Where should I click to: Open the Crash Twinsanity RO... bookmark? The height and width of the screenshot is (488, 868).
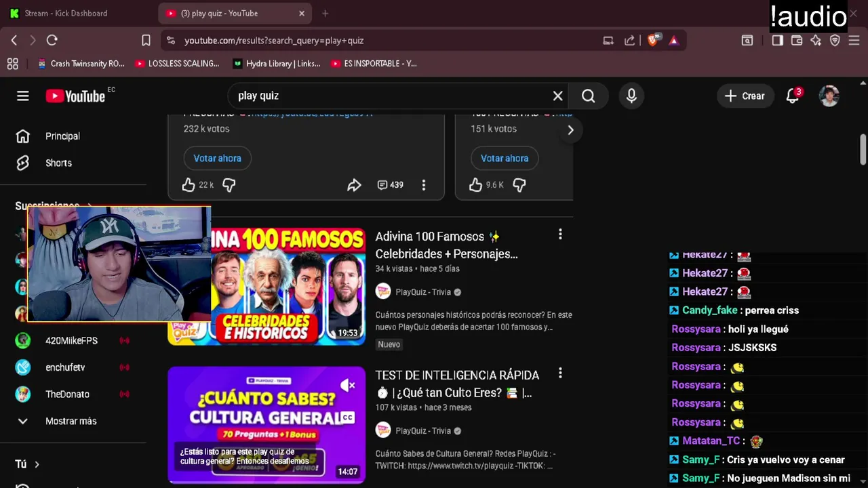point(81,64)
